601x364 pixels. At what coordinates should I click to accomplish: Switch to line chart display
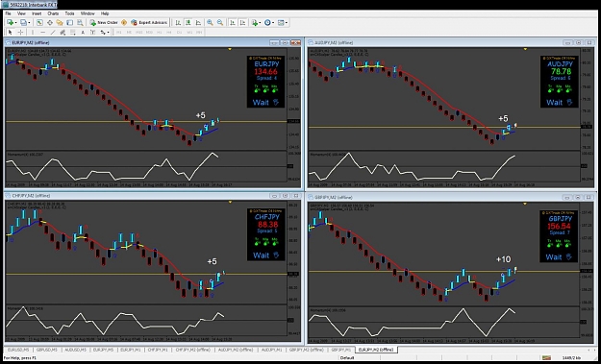198,23
